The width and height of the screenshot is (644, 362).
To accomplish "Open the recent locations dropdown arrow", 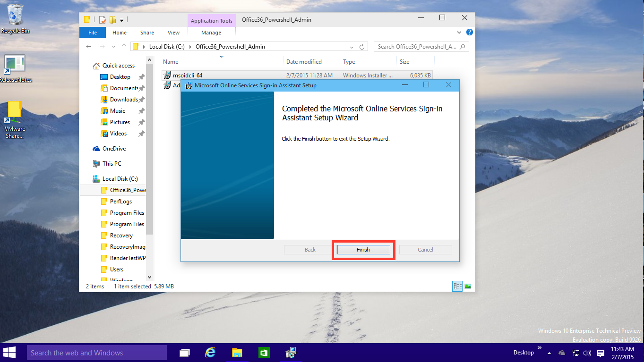I will click(x=113, y=47).
